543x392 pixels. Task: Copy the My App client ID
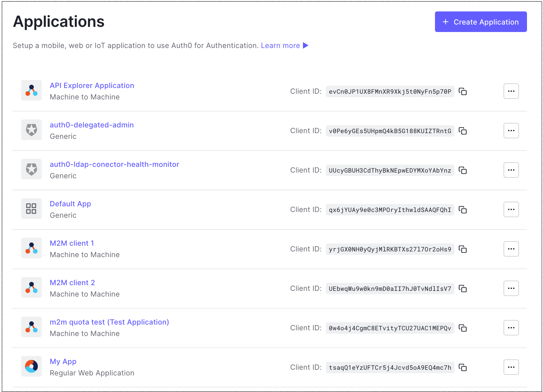(x=462, y=367)
